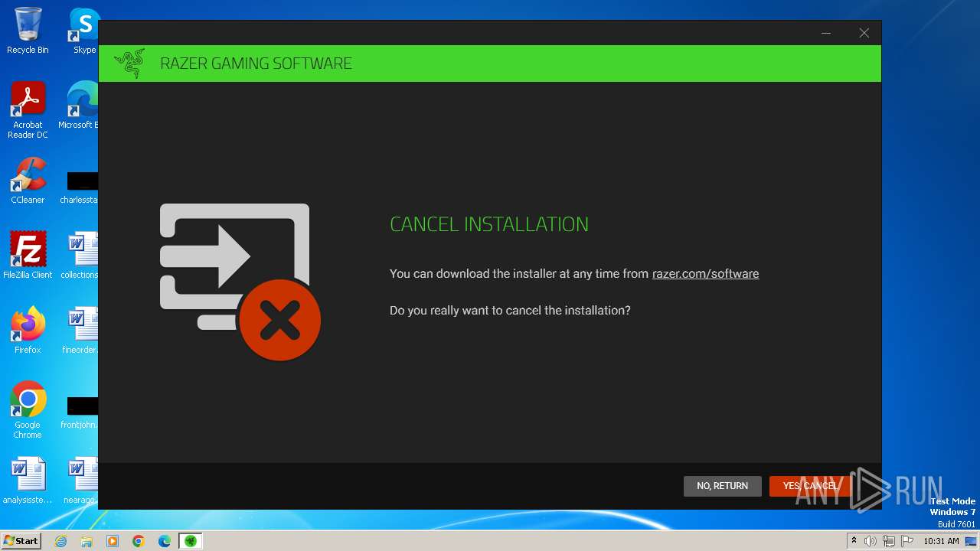Select the collections Word document icon
980x551 pixels.
[x=80, y=256]
